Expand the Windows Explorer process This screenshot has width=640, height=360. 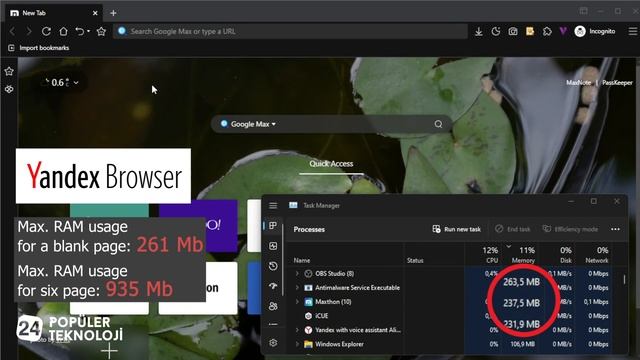pyautogui.click(x=297, y=344)
